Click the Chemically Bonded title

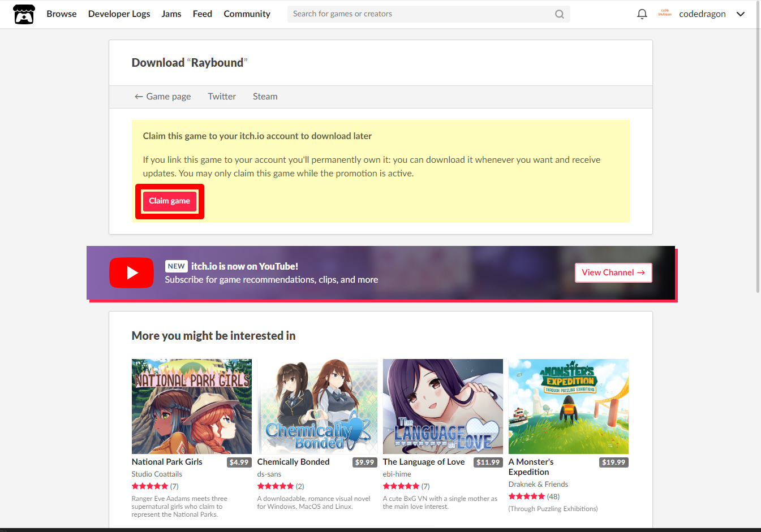(293, 462)
